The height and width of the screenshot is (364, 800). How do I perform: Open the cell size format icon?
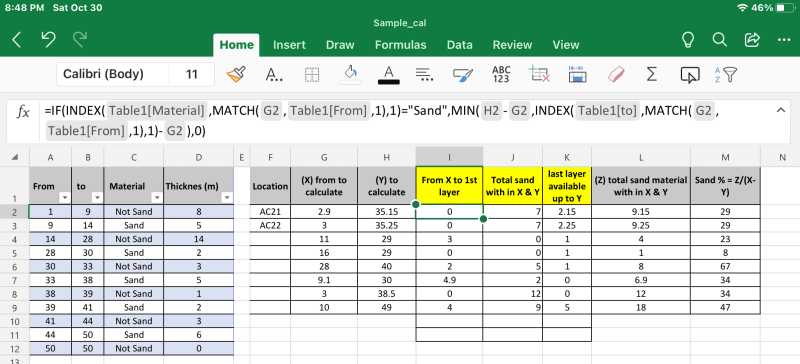pyautogui.click(x=577, y=75)
